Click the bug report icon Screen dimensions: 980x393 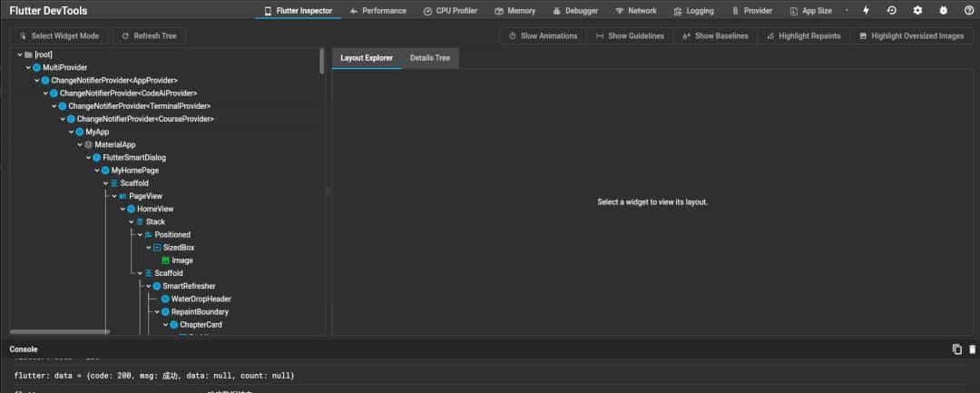tap(943, 11)
